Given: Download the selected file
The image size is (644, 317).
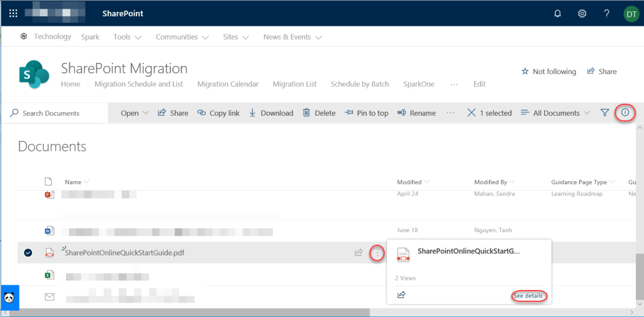Looking at the screenshot, I should click(x=271, y=113).
